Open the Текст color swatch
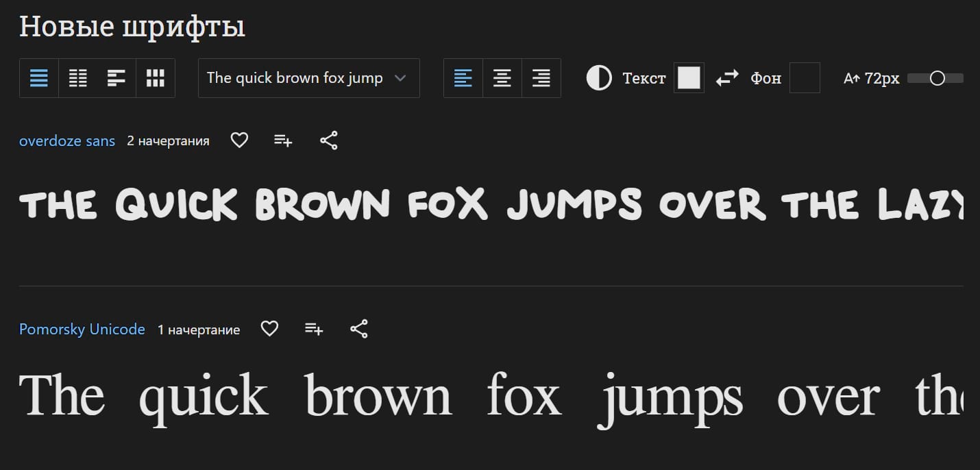The height and width of the screenshot is (470, 980). tap(689, 78)
